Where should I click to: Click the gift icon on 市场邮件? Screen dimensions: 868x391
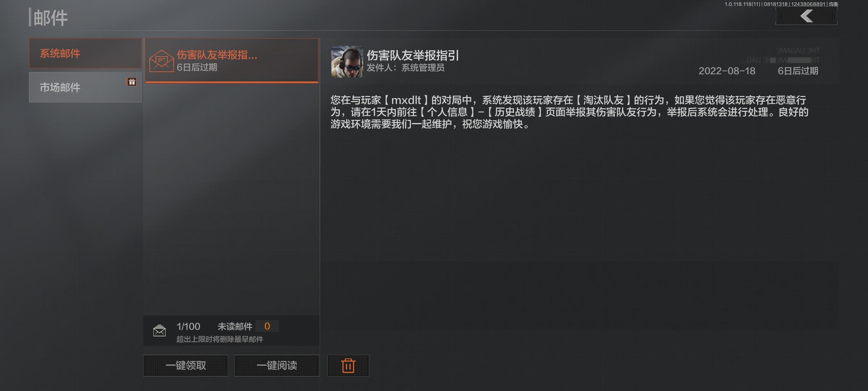(132, 82)
